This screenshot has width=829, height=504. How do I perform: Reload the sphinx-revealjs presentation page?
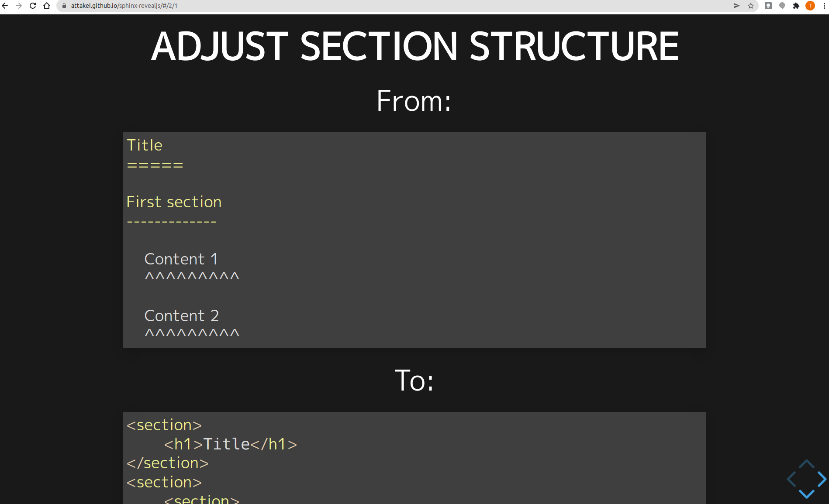[x=32, y=6]
